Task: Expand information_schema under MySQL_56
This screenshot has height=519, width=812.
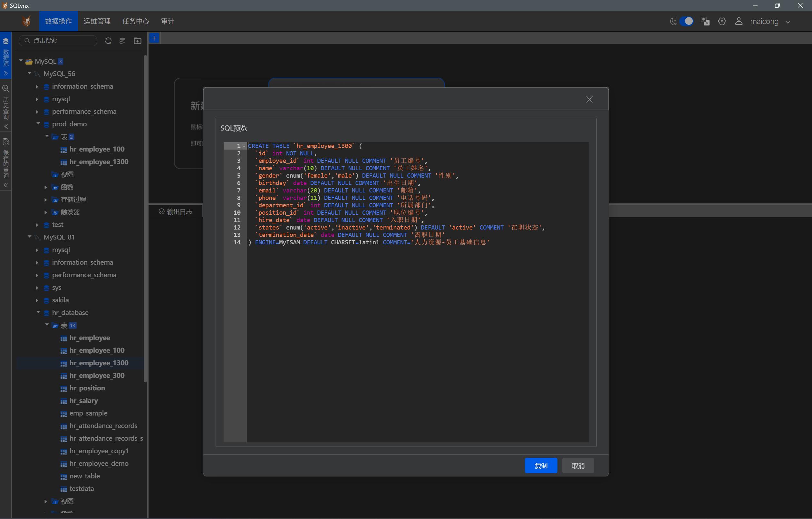Action: (x=37, y=87)
